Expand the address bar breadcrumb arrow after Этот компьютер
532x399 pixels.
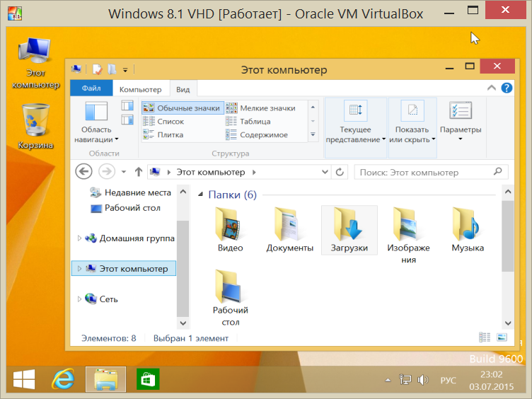254,173
